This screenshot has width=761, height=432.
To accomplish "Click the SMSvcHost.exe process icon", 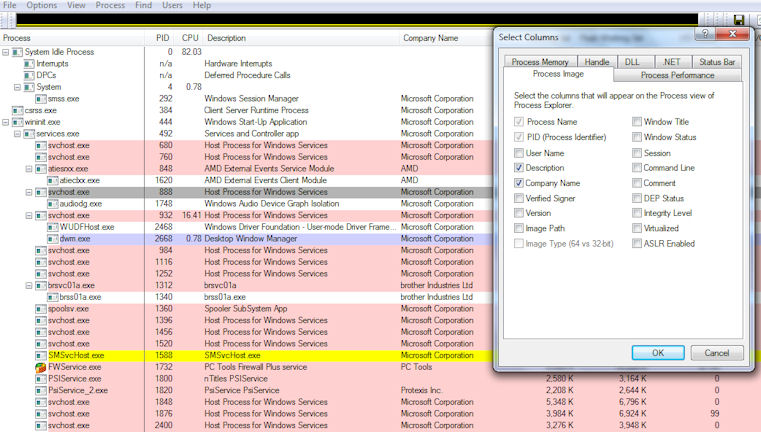I will pos(41,355).
